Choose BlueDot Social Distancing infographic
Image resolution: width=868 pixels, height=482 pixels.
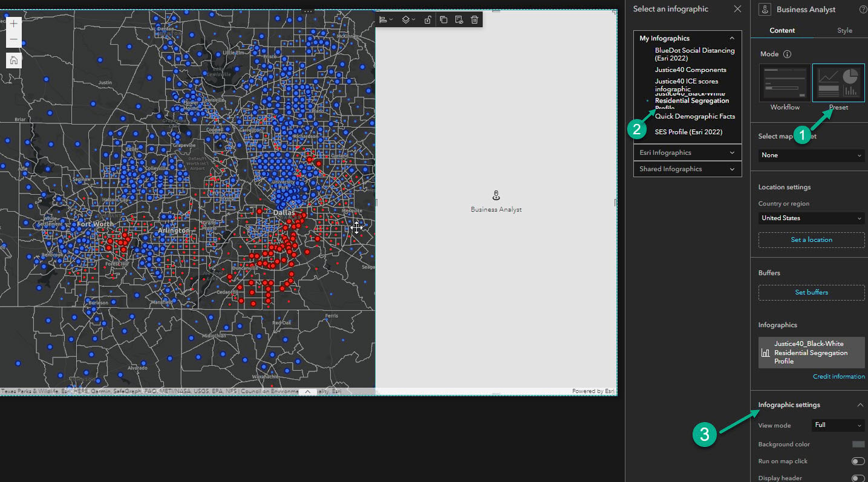point(694,54)
